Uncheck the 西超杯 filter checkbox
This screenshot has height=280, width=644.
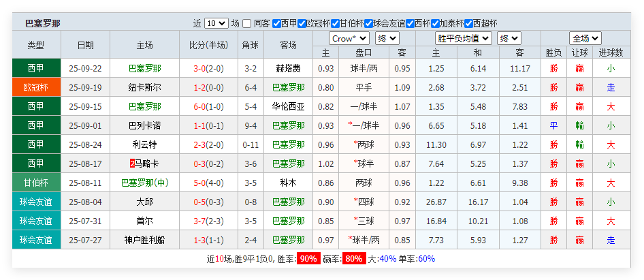tap(468, 23)
